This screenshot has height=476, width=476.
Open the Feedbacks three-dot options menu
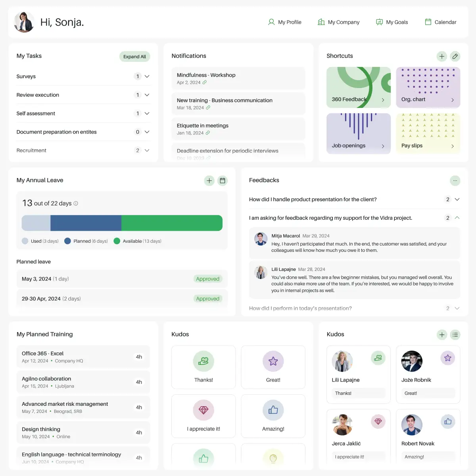tap(455, 180)
